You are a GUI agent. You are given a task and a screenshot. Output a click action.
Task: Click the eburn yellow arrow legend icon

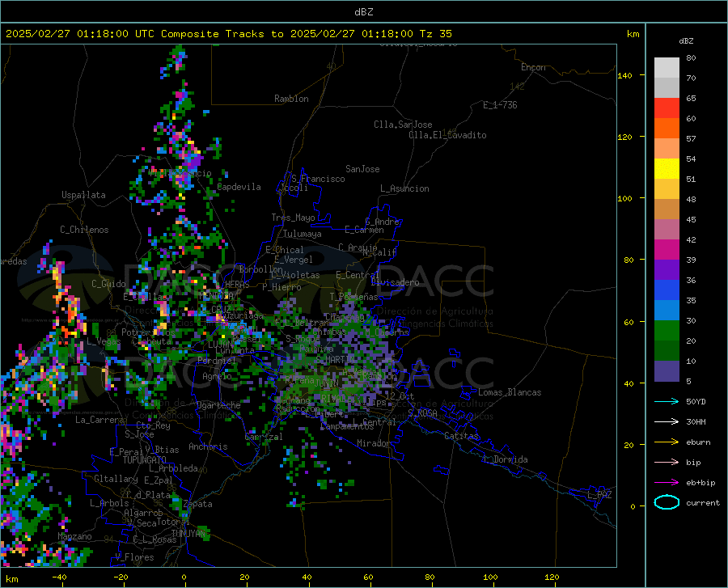click(667, 442)
